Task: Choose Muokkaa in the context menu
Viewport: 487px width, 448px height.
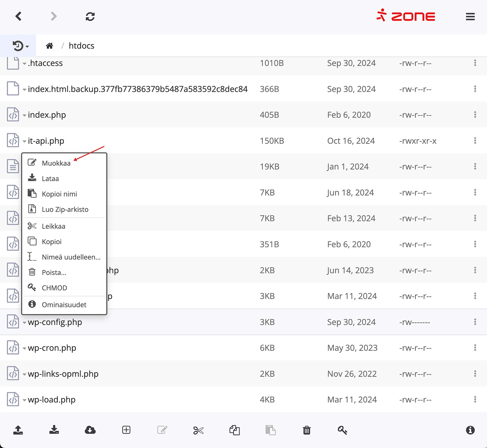Action: (x=56, y=163)
